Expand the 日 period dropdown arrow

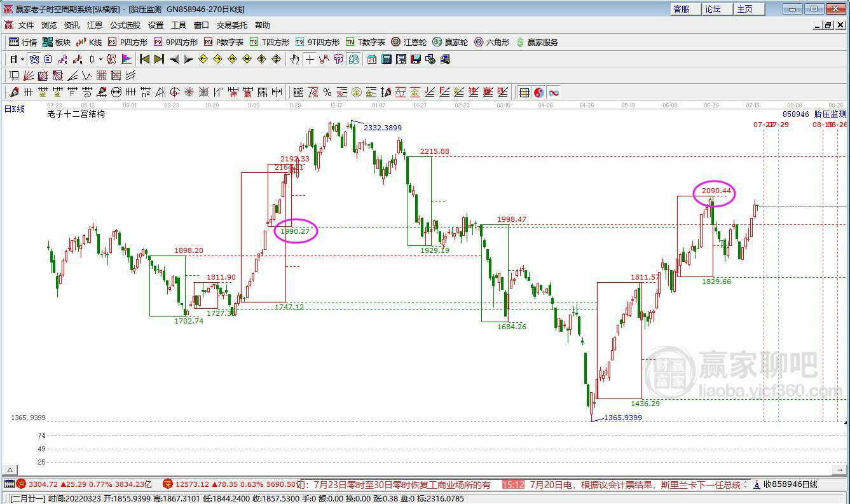(x=22, y=59)
